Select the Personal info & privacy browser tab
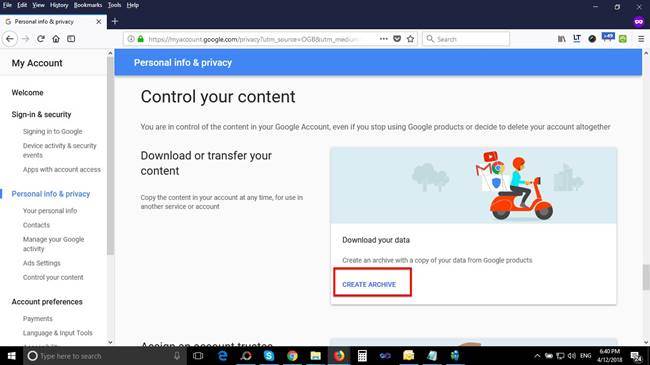Screen dimensions: 650x365 pos(53,22)
